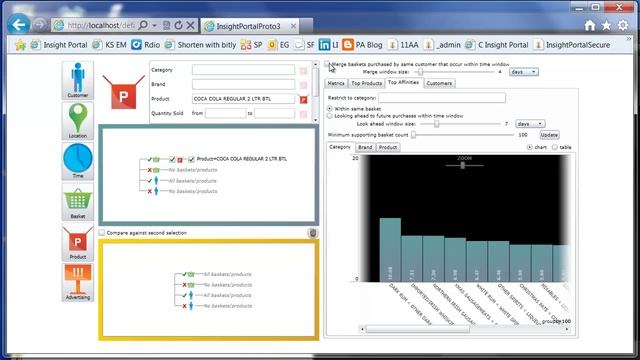Click the Brand filter input field

point(243,84)
